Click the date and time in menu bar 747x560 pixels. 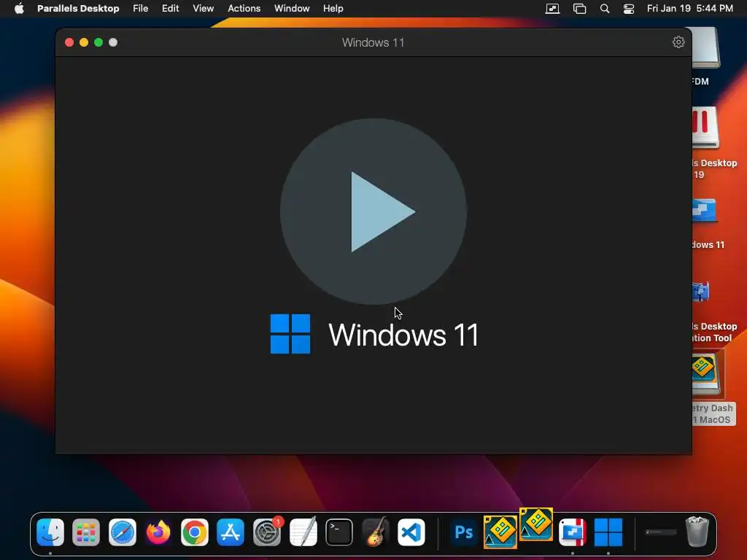690,9
